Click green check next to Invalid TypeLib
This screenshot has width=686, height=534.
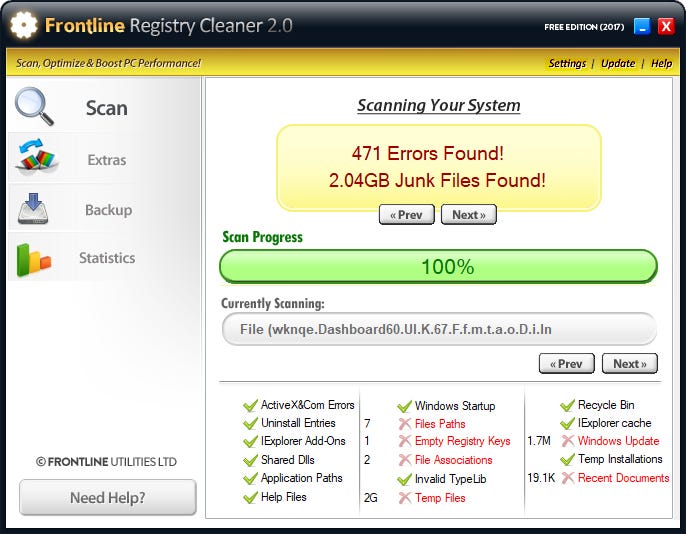click(x=404, y=479)
